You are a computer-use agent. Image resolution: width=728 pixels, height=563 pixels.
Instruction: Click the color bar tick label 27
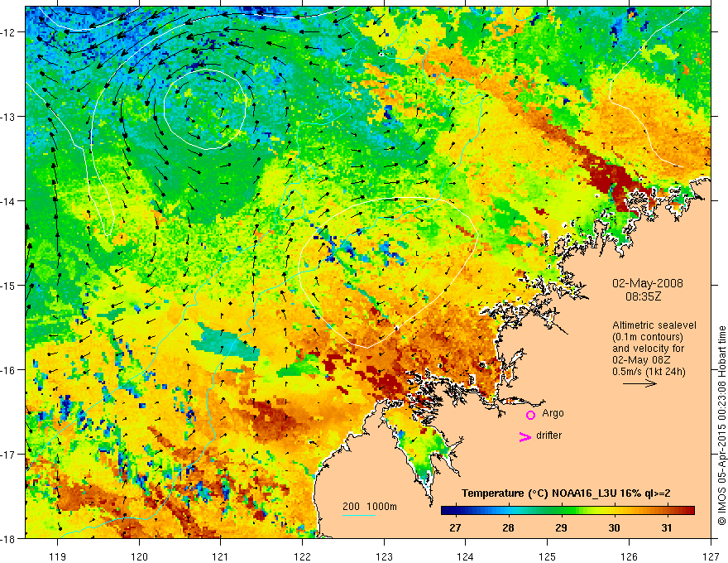pyautogui.click(x=456, y=527)
